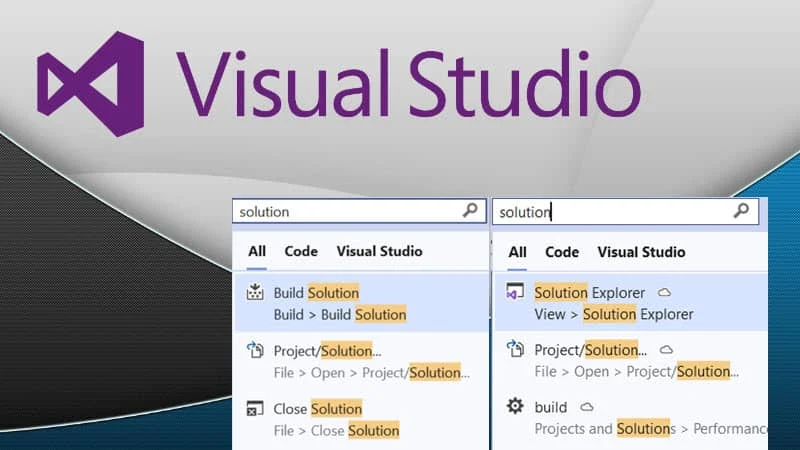Screen dimensions: 800x450
Task: Click the Solution Explorer window icon
Action: pyautogui.click(x=515, y=292)
